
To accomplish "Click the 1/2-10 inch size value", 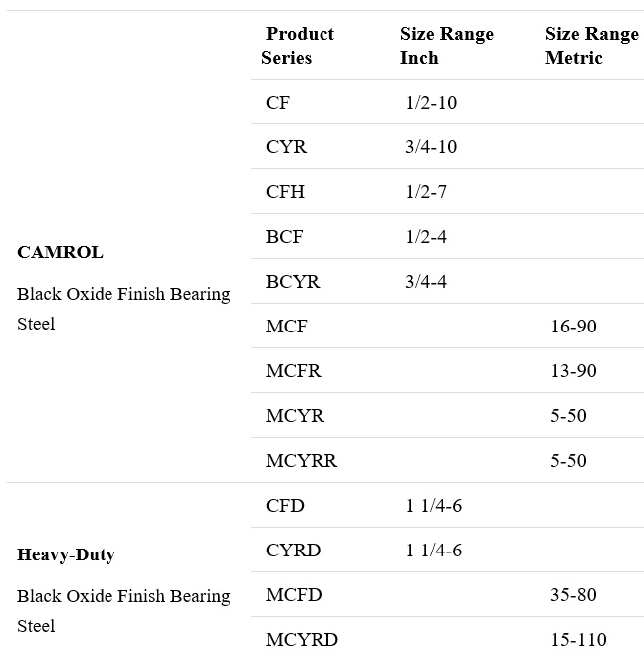I will pyautogui.click(x=431, y=103).
